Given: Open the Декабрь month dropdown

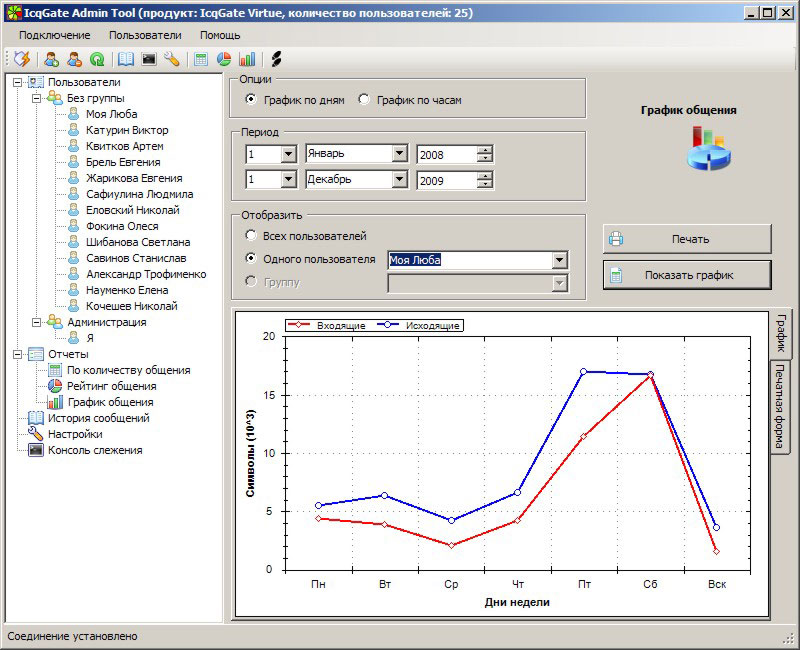Looking at the screenshot, I should [400, 179].
